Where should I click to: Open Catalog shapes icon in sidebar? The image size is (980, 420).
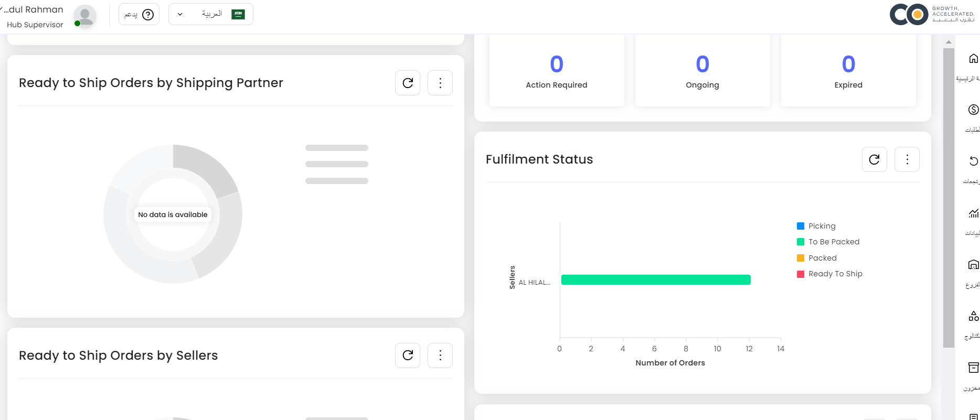point(973,316)
